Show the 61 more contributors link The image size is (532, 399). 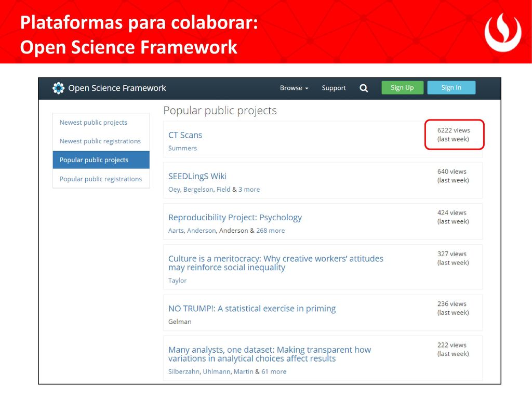click(x=274, y=372)
